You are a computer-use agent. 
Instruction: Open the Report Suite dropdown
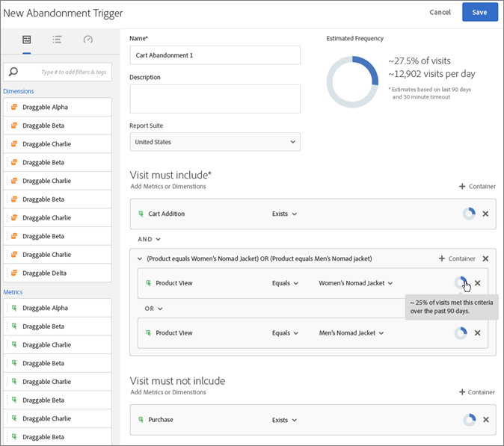coord(215,142)
